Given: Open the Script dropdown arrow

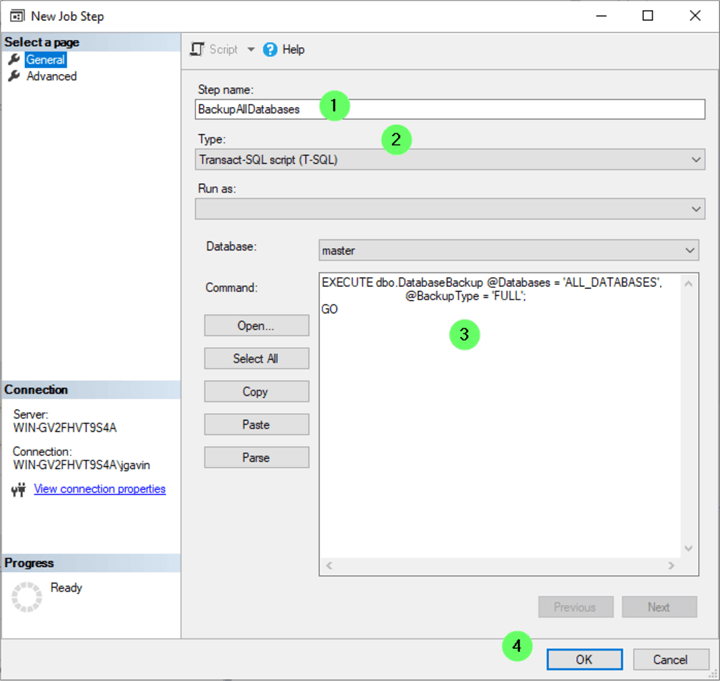Looking at the screenshot, I should (x=250, y=49).
